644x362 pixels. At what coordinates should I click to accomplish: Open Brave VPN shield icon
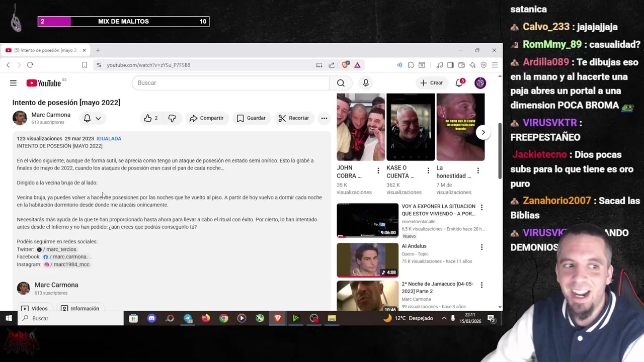click(x=484, y=65)
